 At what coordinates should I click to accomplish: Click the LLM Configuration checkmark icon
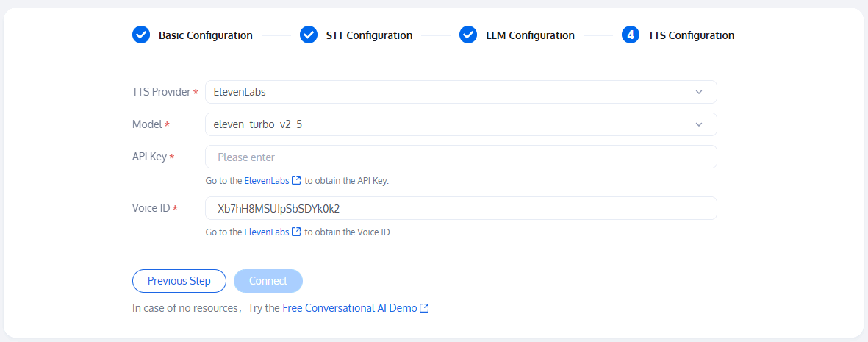point(468,35)
